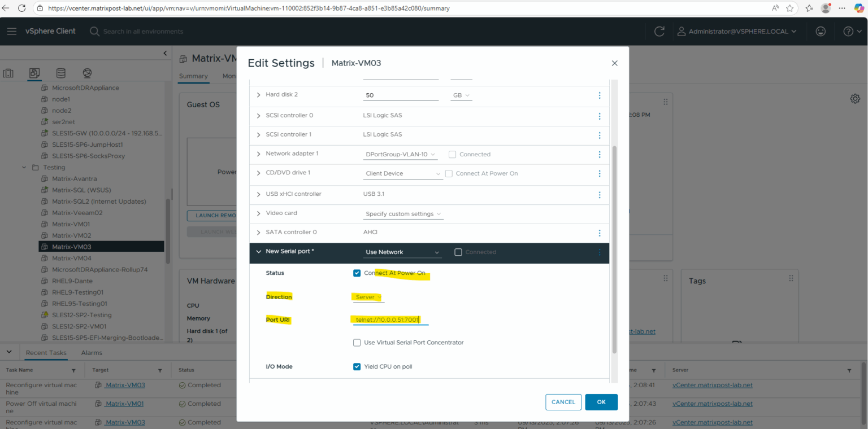Switch to the Alarms tab

[x=92, y=353]
